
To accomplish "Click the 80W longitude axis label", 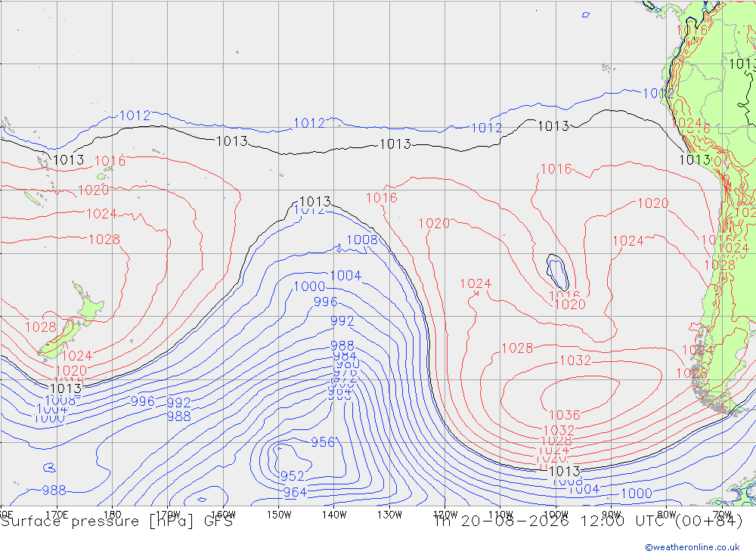I will click(667, 515).
